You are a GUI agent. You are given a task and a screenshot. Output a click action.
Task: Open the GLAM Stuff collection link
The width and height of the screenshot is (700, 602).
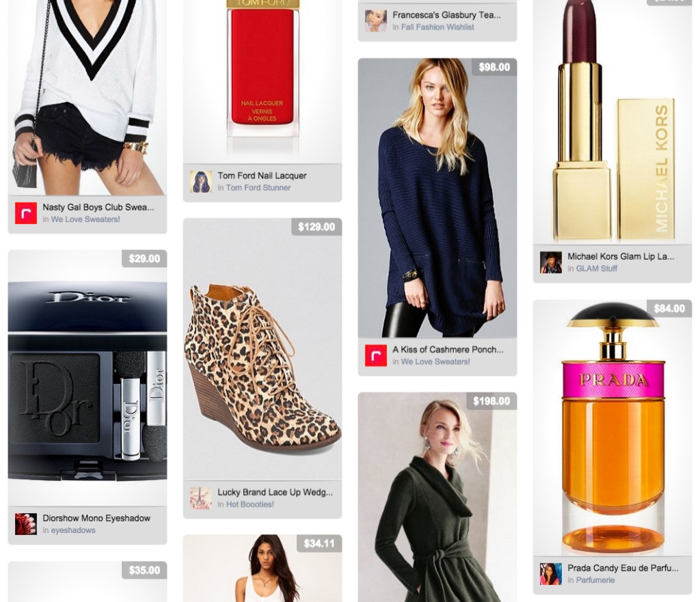coord(596,269)
